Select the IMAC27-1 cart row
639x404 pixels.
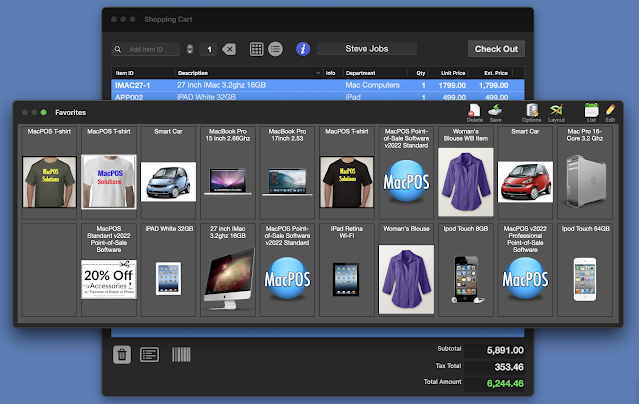(317, 85)
